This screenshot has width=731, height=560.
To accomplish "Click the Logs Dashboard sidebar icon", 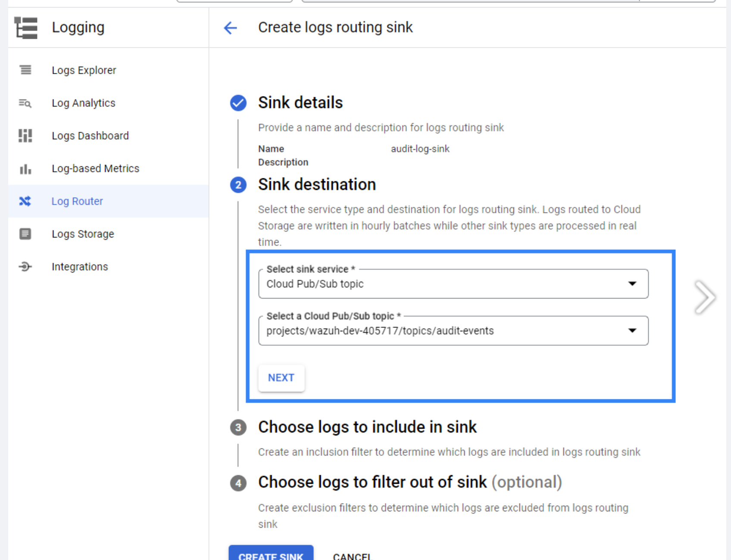I will [x=25, y=136].
